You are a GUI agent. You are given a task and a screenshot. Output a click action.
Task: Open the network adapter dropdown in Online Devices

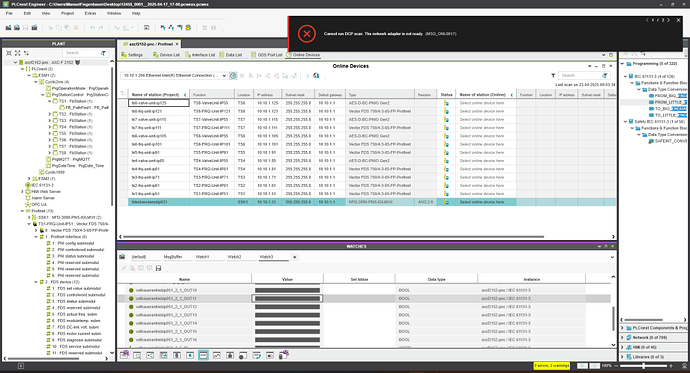tap(224, 76)
